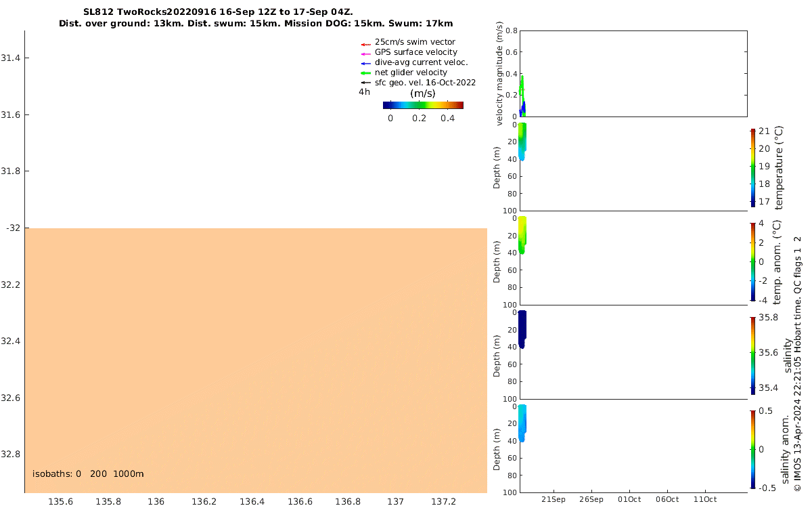Click the '06Oct' date tick label
Image resolution: width=812 pixels, height=508 pixels.
point(667,499)
